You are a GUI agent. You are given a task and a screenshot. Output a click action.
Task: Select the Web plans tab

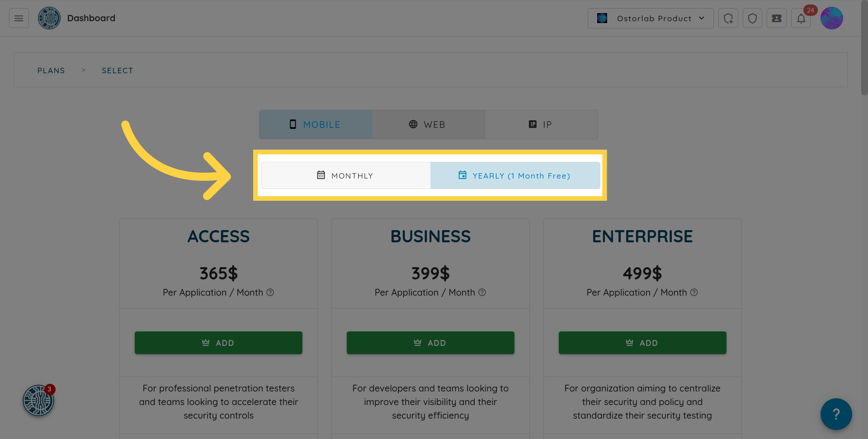[428, 124]
